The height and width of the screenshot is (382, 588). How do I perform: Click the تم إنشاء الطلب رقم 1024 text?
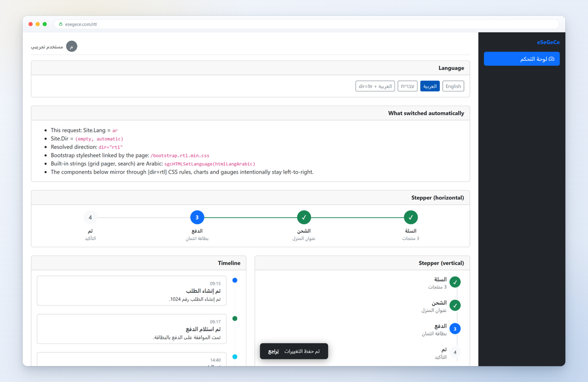[x=195, y=299]
